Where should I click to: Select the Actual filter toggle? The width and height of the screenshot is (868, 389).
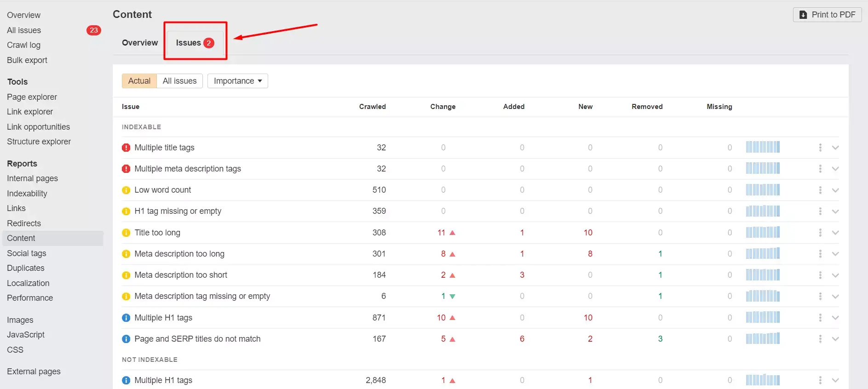click(139, 81)
